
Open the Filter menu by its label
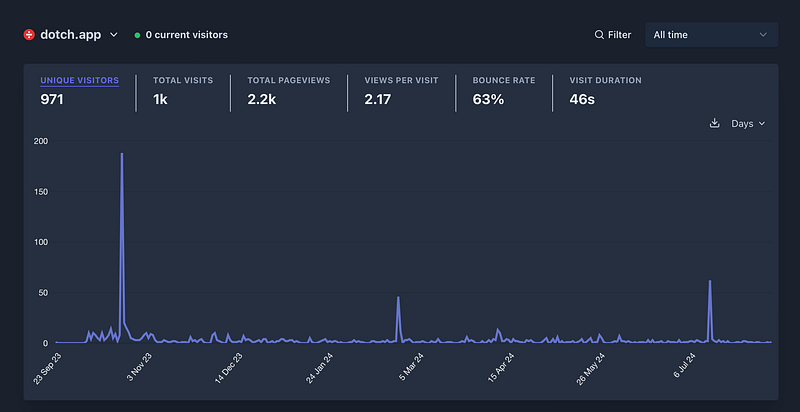619,35
